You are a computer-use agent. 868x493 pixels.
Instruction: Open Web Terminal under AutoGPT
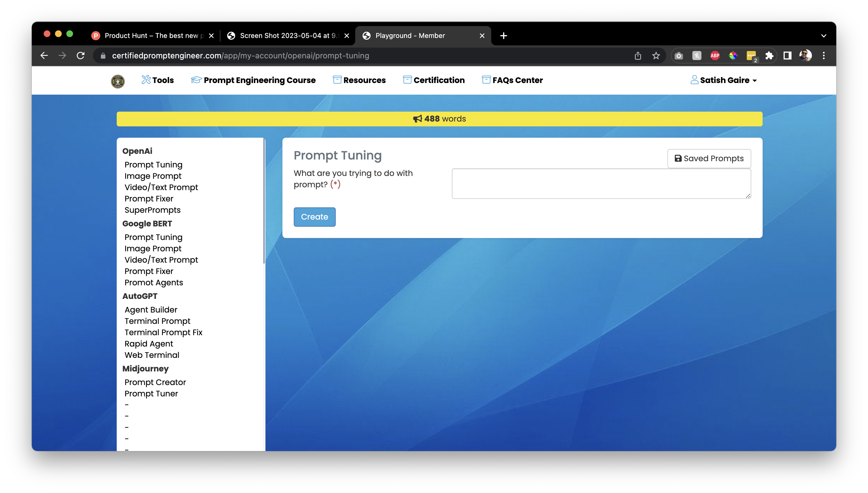click(x=152, y=355)
